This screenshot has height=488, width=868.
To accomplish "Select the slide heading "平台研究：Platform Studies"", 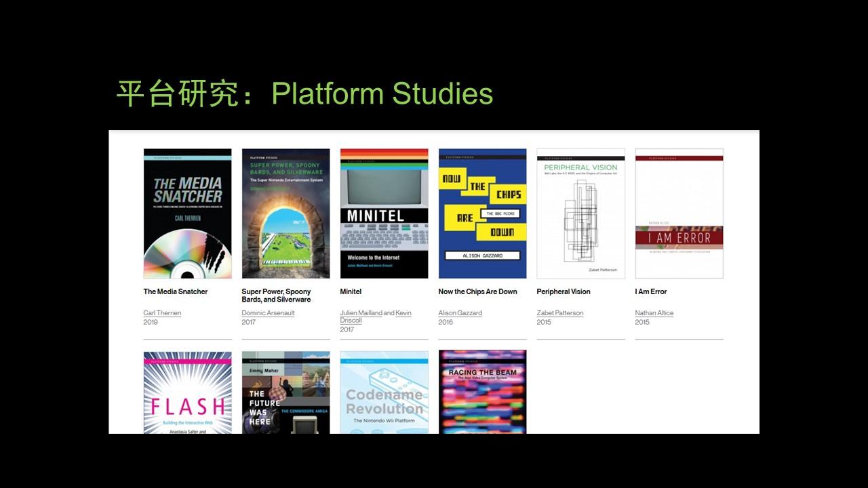I will (x=304, y=94).
